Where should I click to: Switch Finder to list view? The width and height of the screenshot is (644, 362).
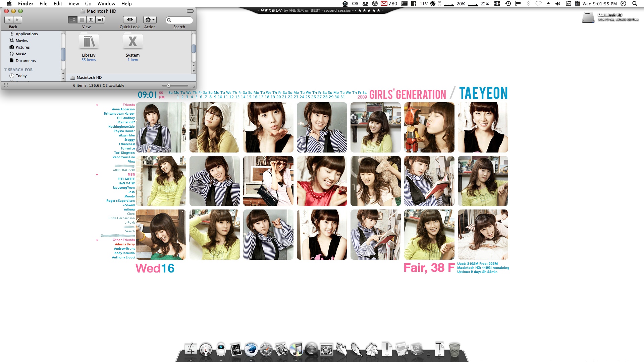[x=82, y=20]
